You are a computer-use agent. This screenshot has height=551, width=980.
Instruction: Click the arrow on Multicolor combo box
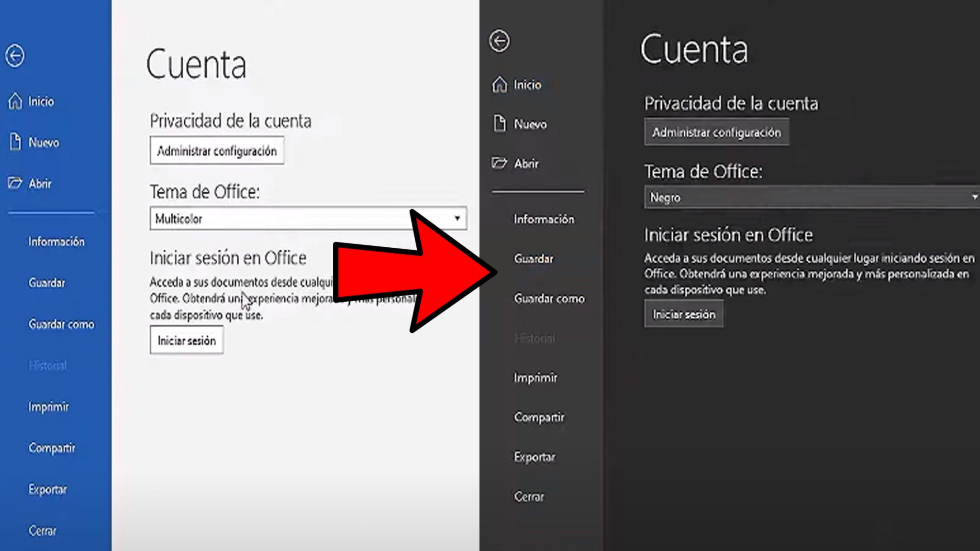tap(457, 219)
